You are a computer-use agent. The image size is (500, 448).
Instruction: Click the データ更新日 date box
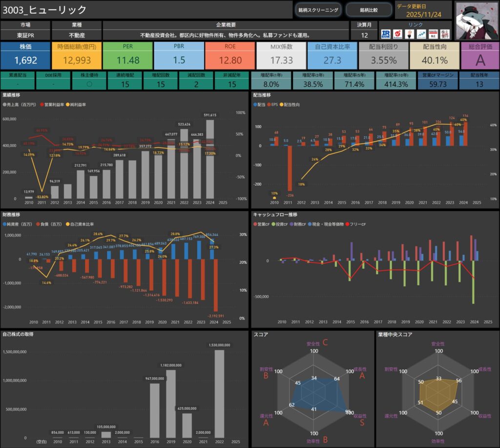click(x=423, y=10)
